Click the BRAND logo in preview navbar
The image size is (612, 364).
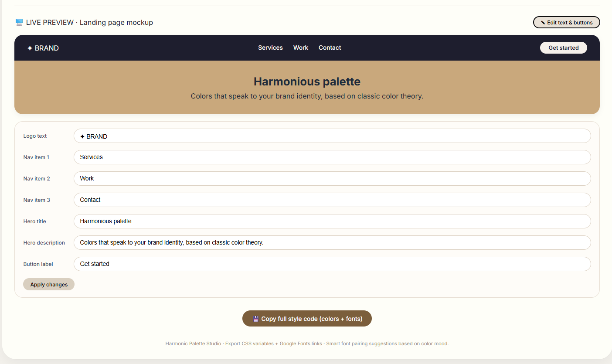point(43,48)
